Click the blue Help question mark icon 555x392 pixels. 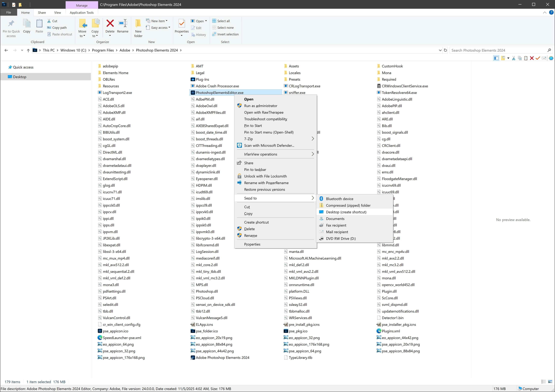pyautogui.click(x=551, y=12)
